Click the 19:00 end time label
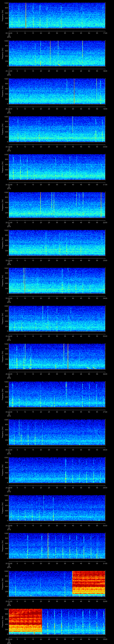Image resolution: width=114 pixels, height=644 pixels. tap(105, 109)
